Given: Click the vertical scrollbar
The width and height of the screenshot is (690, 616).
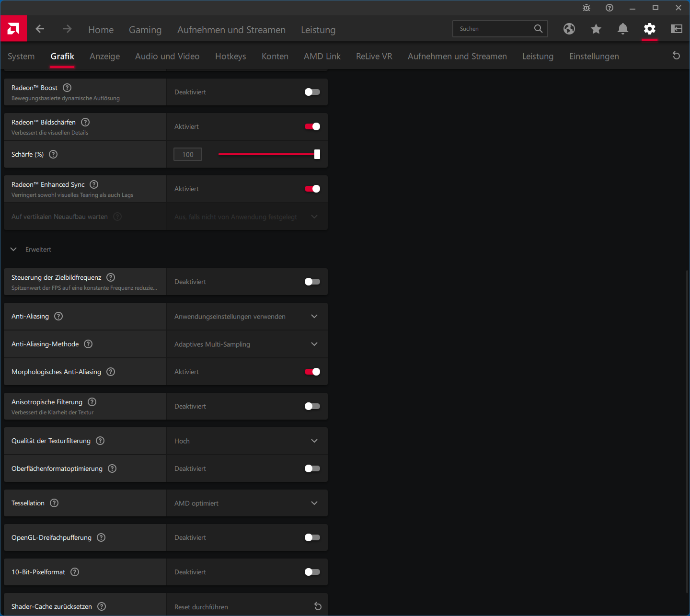Looking at the screenshot, I should coord(688,431).
